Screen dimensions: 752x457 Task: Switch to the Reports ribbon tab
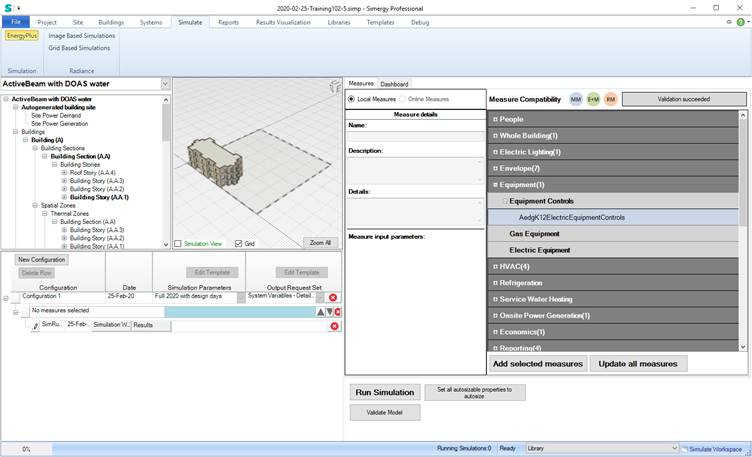pos(228,22)
